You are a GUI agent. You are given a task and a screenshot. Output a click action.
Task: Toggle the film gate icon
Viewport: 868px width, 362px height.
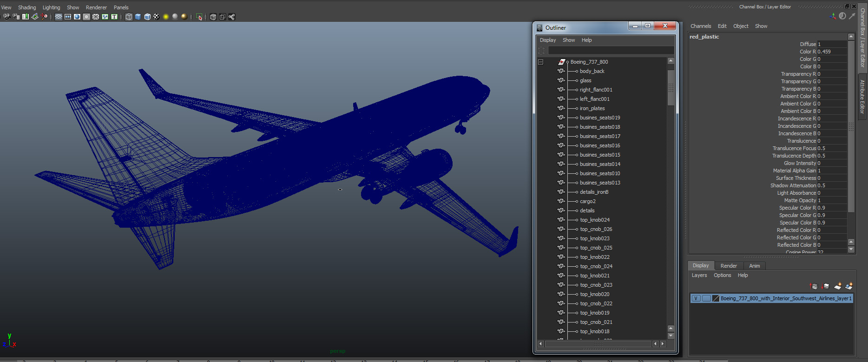point(68,17)
